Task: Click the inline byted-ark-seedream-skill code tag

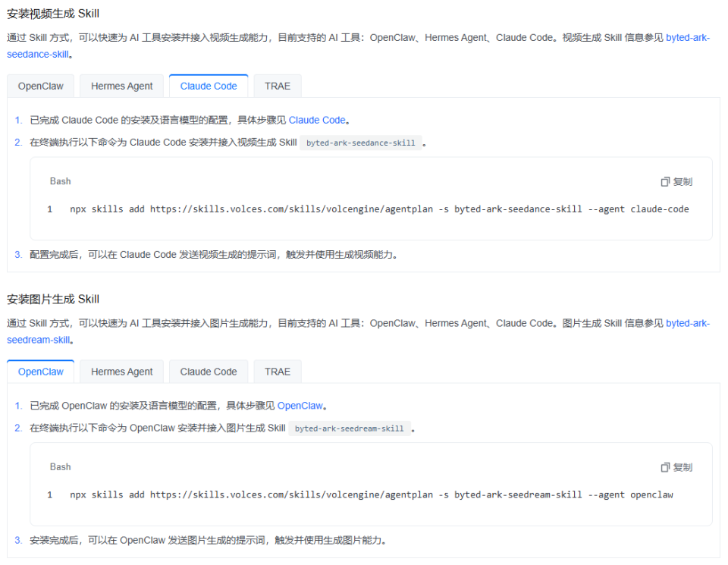Action: (x=349, y=428)
